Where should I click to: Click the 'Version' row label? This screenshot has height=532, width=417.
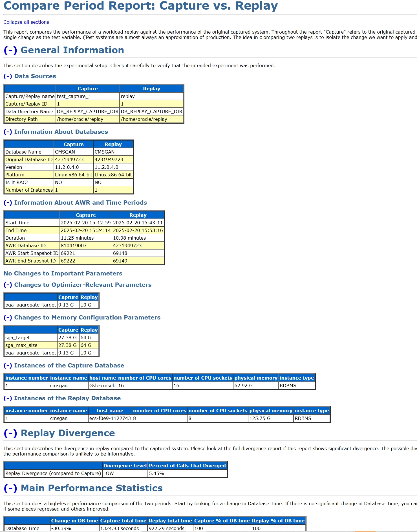click(x=29, y=167)
